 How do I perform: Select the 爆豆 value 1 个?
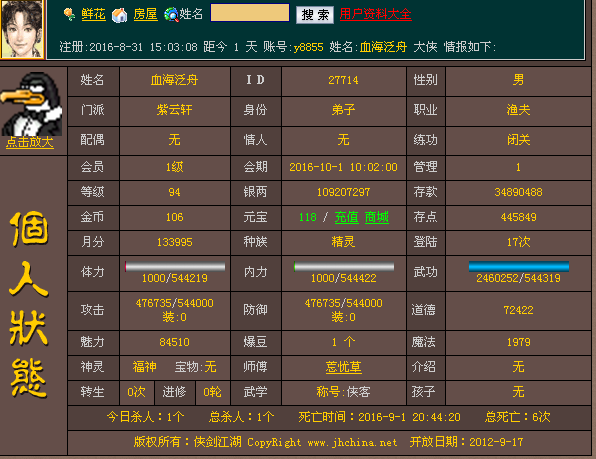click(343, 342)
